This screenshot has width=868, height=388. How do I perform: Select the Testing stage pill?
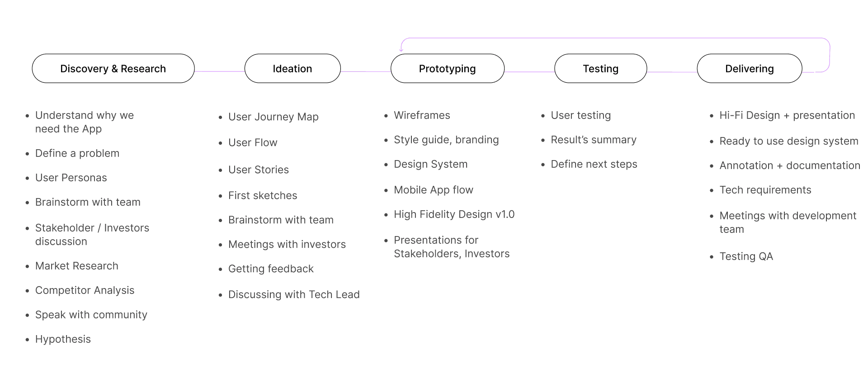tap(601, 68)
